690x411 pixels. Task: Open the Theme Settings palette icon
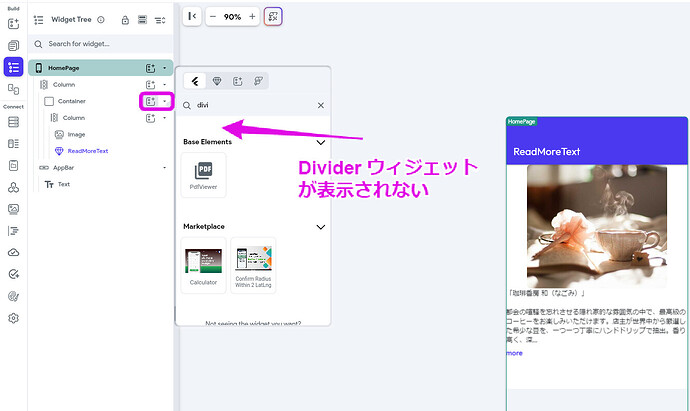(x=13, y=296)
